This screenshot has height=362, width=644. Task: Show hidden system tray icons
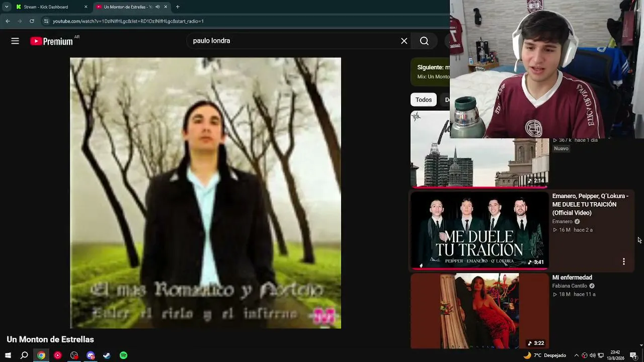pyautogui.click(x=577, y=355)
